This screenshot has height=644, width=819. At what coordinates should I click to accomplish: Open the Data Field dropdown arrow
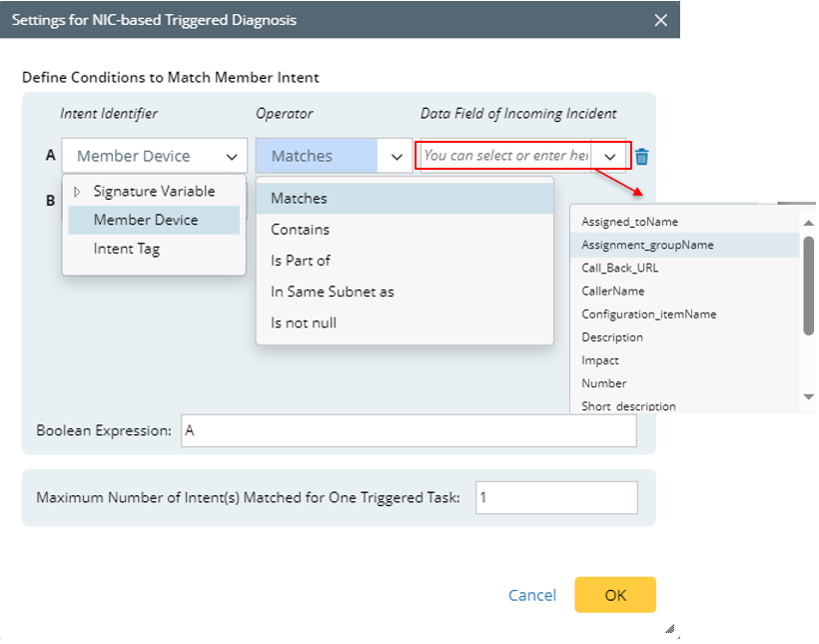pos(609,157)
